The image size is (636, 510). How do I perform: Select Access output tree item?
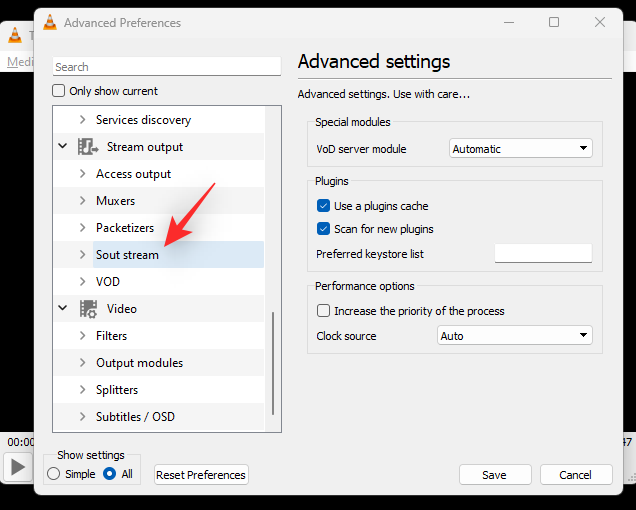133,174
